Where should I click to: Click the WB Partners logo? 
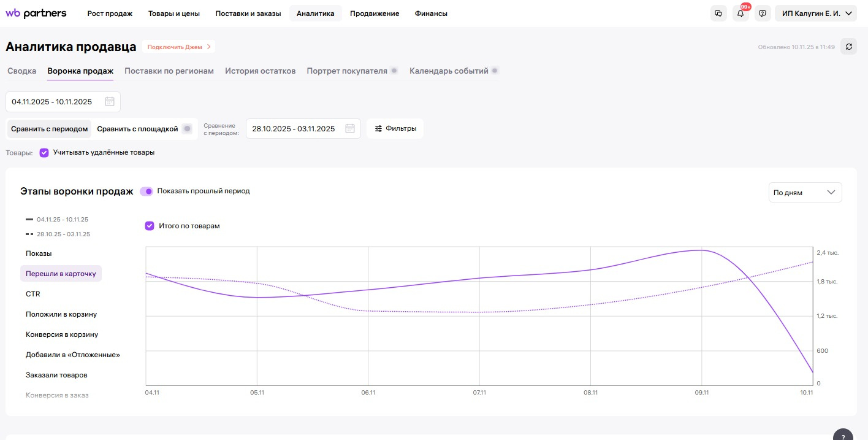tap(36, 13)
